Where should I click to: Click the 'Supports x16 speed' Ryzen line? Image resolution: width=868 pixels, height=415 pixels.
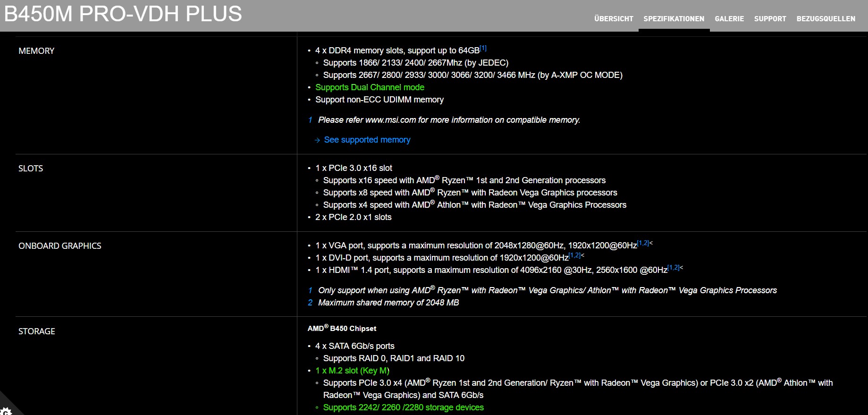pos(464,180)
